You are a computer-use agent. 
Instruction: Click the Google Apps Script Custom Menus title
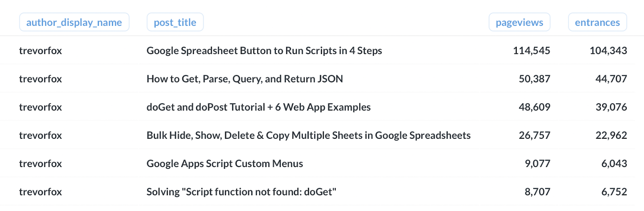tap(225, 164)
